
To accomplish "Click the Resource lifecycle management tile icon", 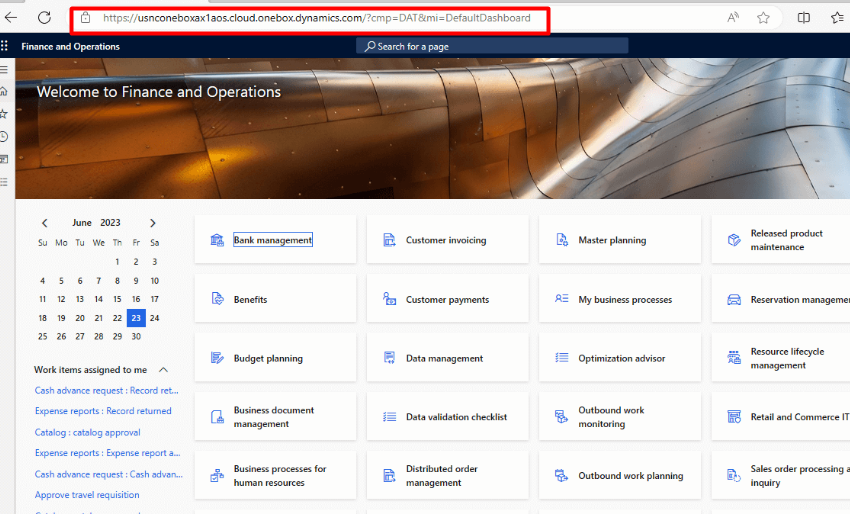I will coord(734,358).
